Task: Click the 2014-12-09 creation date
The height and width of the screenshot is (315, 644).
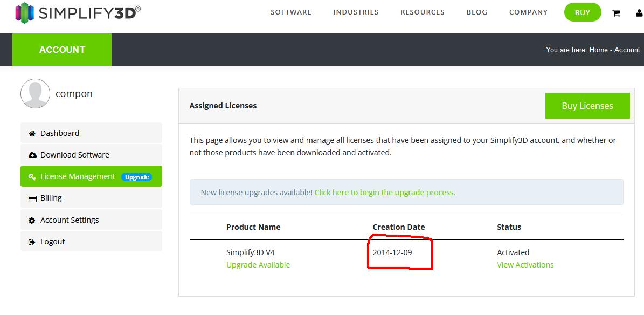Action: pyautogui.click(x=392, y=252)
